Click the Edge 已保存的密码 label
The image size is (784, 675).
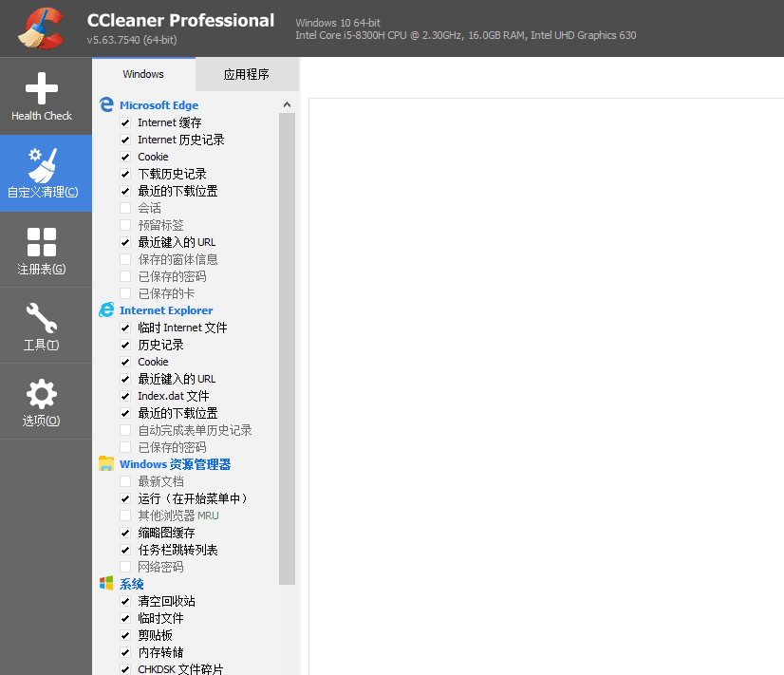click(172, 276)
